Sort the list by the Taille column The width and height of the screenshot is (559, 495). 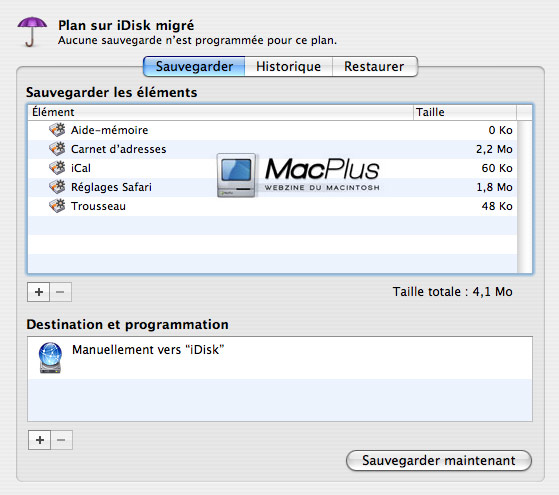pyautogui.click(x=465, y=112)
